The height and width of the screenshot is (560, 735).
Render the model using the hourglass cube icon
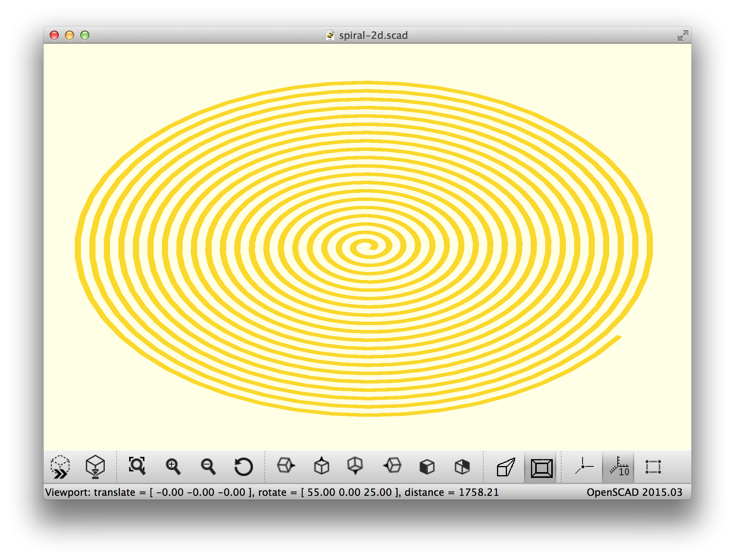tap(95, 467)
